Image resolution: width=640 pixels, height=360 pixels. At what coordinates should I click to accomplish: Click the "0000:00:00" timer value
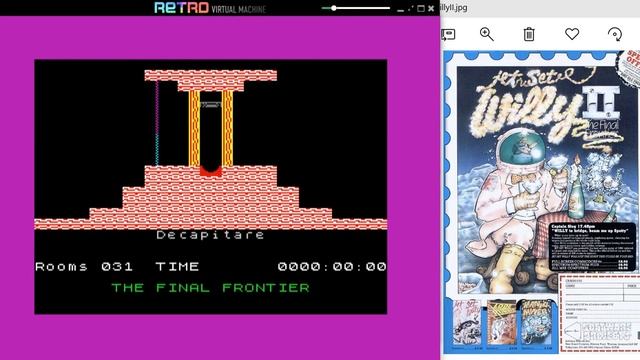332,267
